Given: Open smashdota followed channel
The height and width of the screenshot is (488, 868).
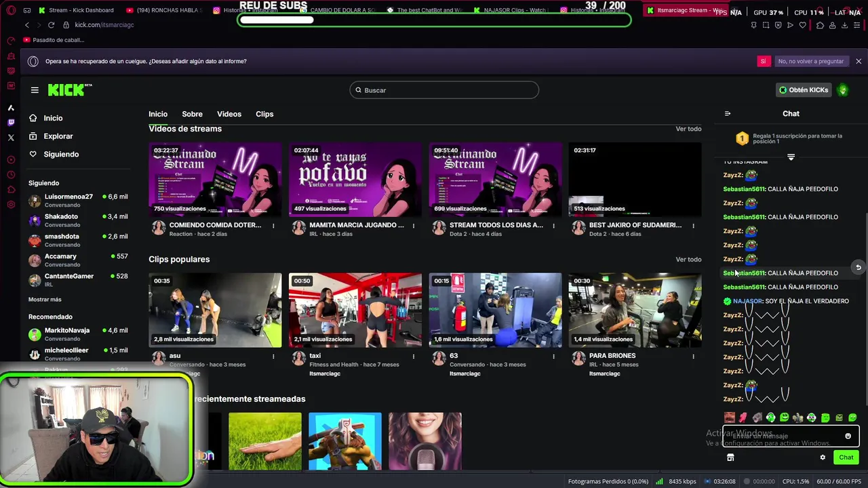Looking at the screenshot, I should [78, 241].
